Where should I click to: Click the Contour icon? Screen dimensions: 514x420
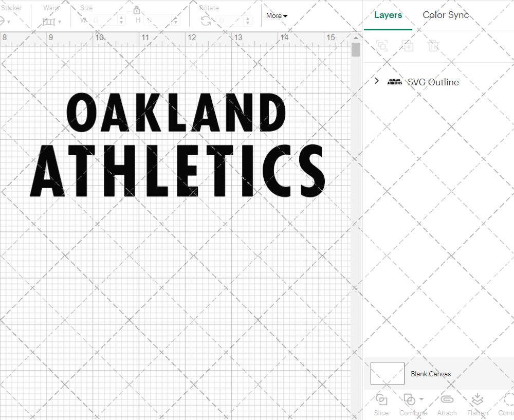508,400
